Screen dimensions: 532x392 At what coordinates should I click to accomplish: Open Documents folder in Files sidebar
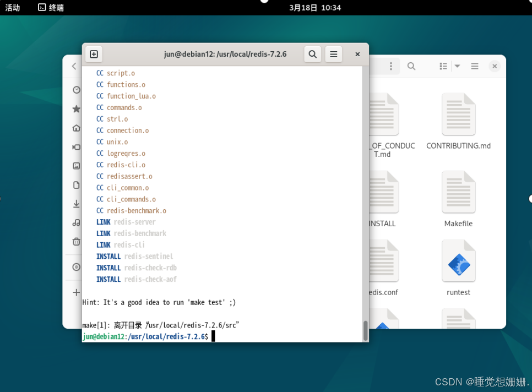77,185
